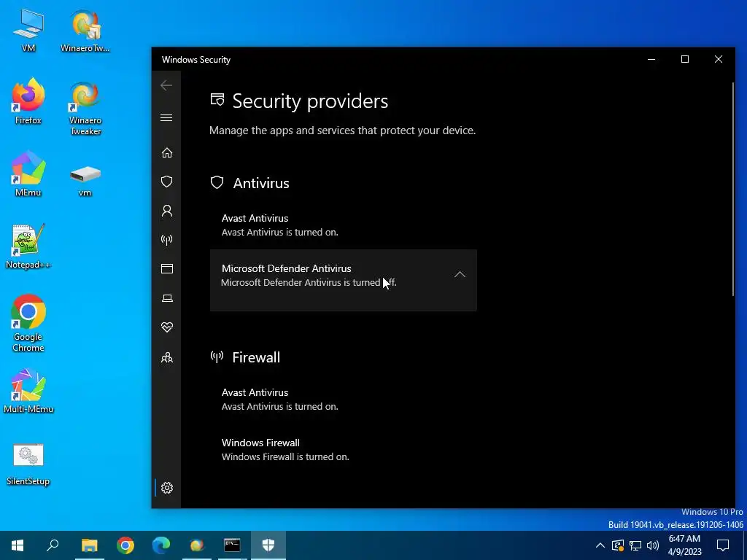The height and width of the screenshot is (560, 747).
Task: Open Chrome from the taskbar
Action: click(125, 545)
